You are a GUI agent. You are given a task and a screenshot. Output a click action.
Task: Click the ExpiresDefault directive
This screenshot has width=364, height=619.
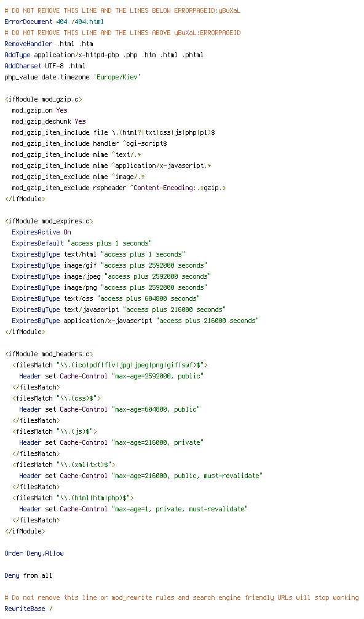82,243
